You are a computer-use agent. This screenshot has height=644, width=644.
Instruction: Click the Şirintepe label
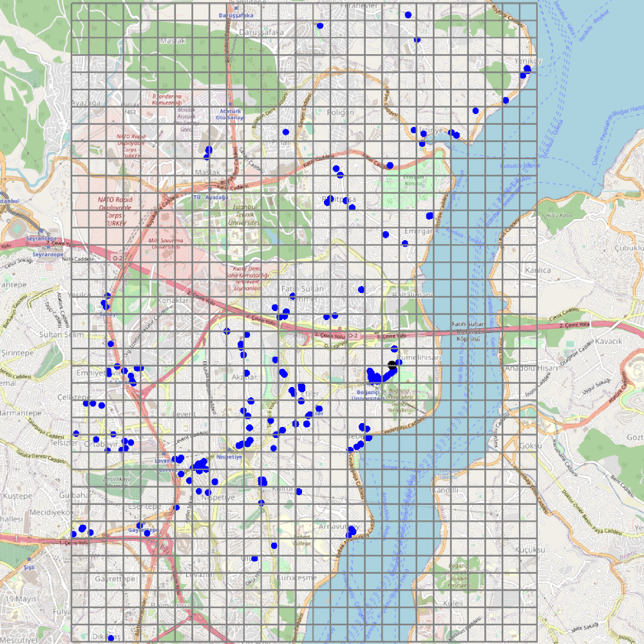(17, 353)
